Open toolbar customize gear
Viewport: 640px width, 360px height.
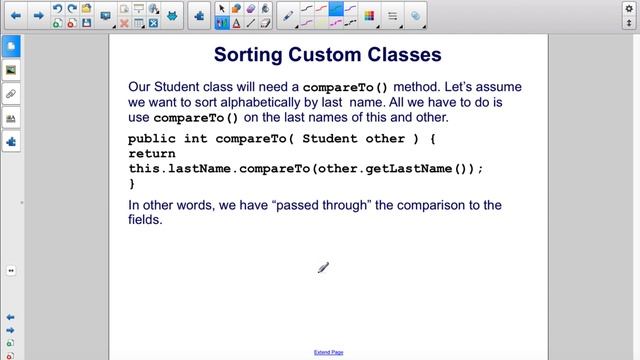coord(629,9)
